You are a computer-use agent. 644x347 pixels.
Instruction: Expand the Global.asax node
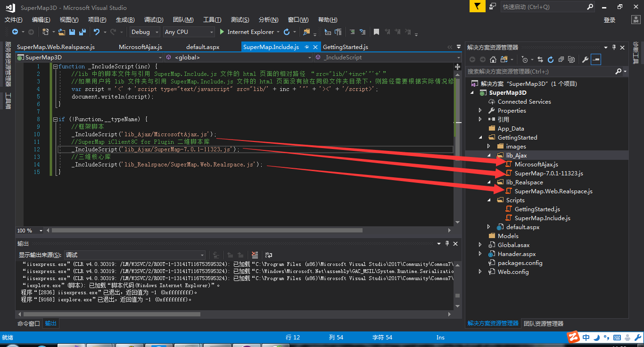point(480,245)
